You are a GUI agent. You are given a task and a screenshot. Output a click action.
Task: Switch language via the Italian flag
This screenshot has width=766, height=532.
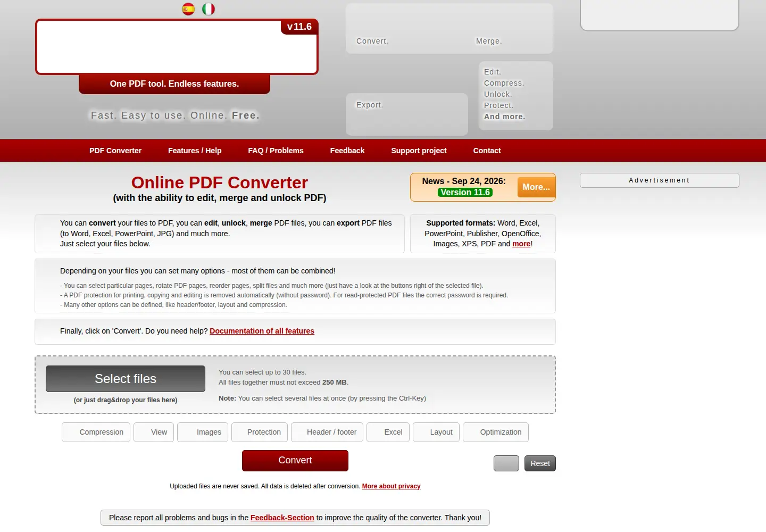209,9
